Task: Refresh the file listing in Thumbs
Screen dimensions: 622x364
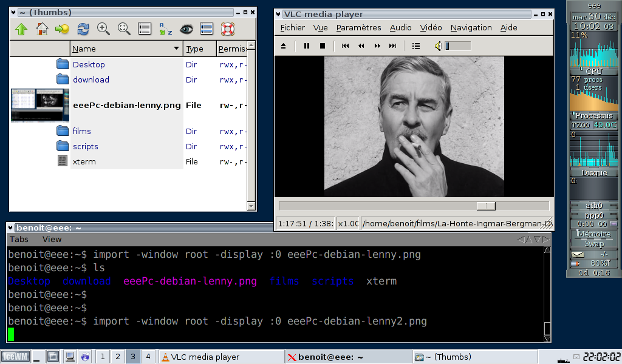Action: pyautogui.click(x=83, y=29)
